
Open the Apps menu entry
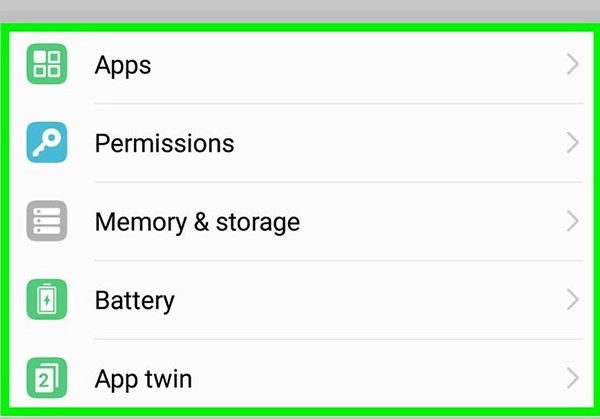click(123, 65)
